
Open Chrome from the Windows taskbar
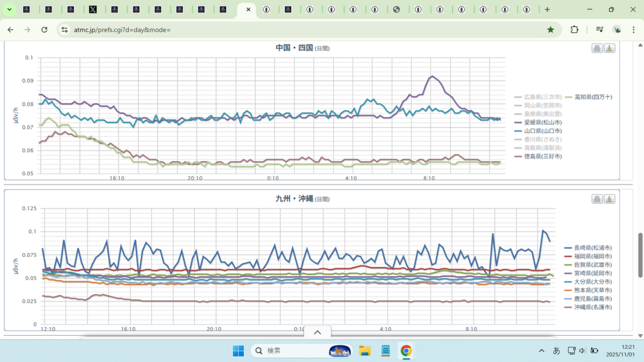point(406,351)
